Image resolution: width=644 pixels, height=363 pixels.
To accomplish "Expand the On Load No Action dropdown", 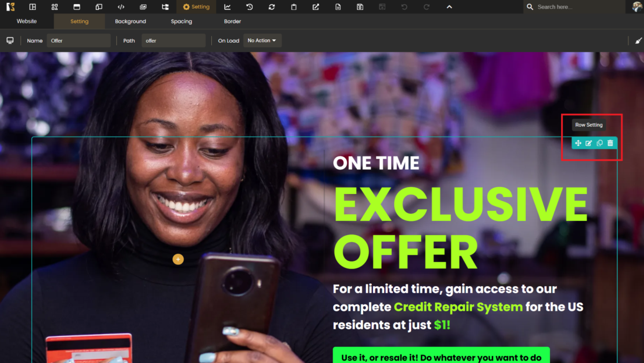I will pyautogui.click(x=262, y=40).
